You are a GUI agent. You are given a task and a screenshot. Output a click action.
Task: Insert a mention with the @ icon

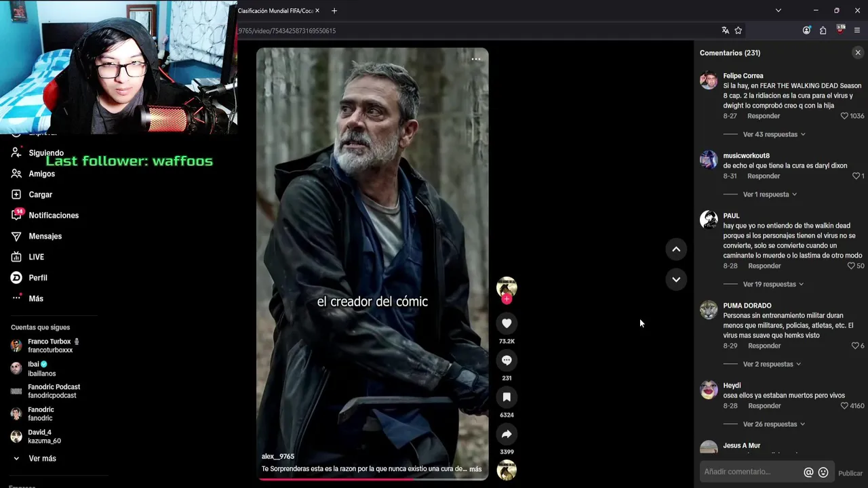[808, 472]
